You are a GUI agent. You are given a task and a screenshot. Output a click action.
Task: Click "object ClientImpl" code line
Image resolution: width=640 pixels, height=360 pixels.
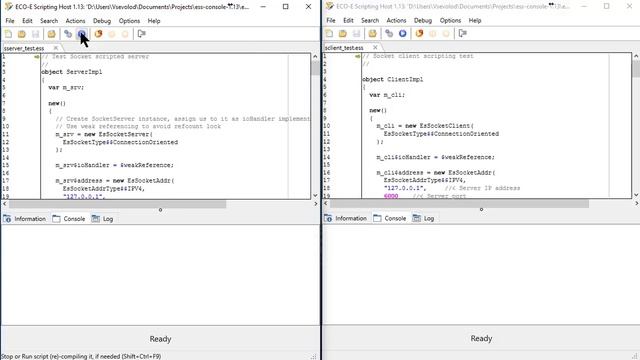pos(393,80)
